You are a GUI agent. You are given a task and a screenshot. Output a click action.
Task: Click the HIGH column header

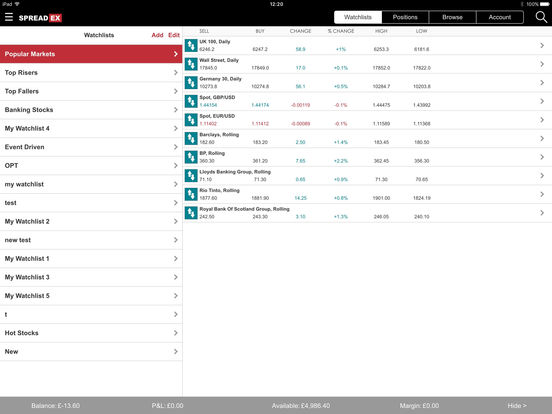click(x=381, y=31)
